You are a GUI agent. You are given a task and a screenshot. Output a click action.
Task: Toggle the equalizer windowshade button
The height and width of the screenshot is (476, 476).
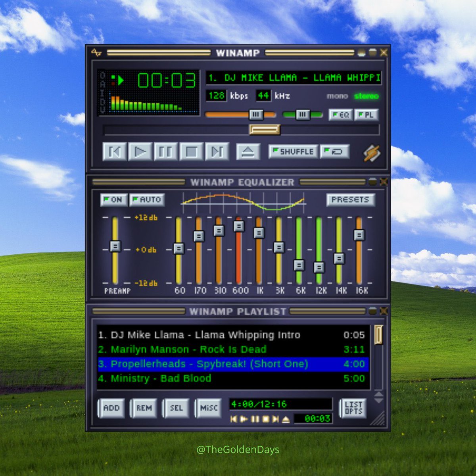[x=372, y=182]
